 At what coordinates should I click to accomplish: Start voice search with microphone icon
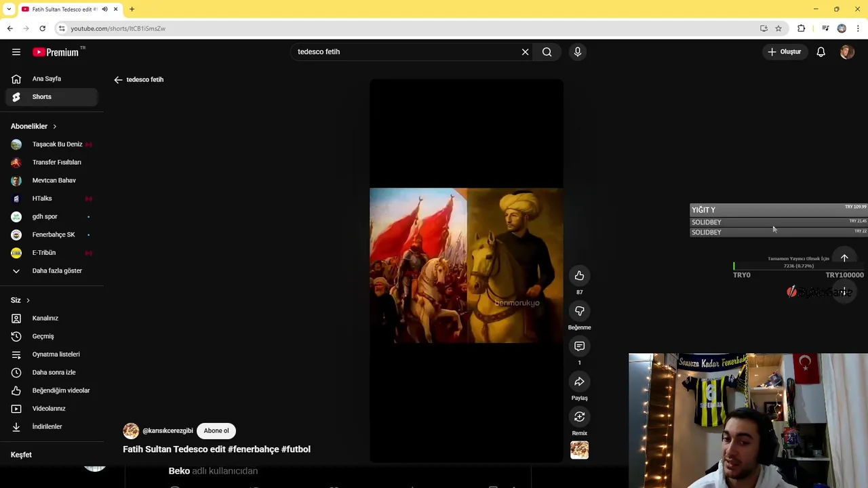point(578,52)
